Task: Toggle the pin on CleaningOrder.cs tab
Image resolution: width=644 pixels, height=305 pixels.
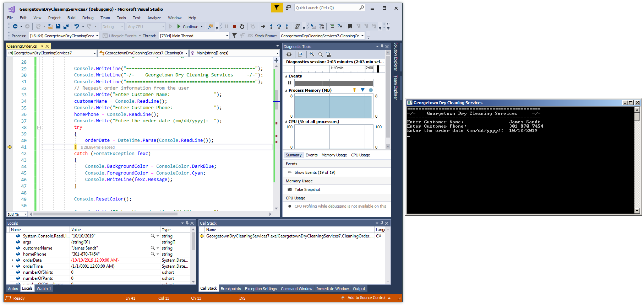Action: pyautogui.click(x=42, y=46)
